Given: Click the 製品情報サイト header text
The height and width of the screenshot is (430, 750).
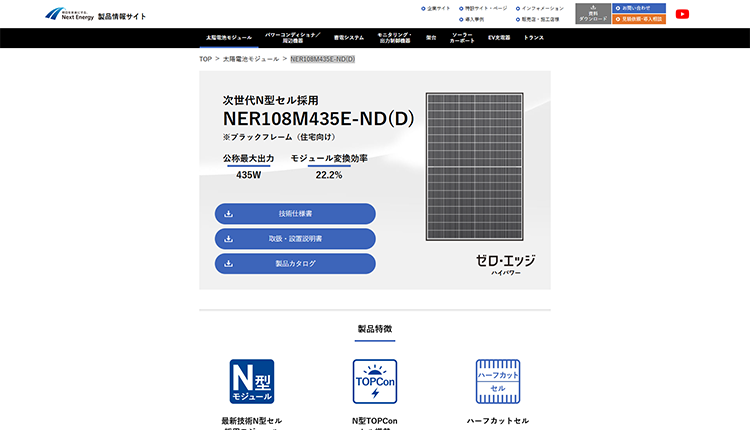Looking at the screenshot, I should [122, 16].
